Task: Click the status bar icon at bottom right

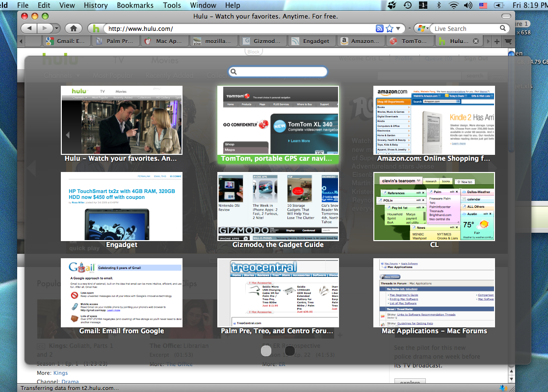Action: 503,388
